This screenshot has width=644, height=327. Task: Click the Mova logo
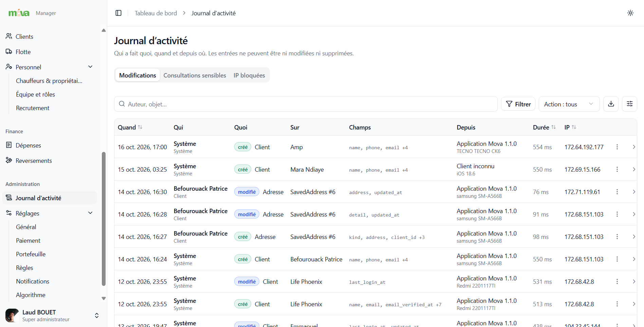point(19,13)
